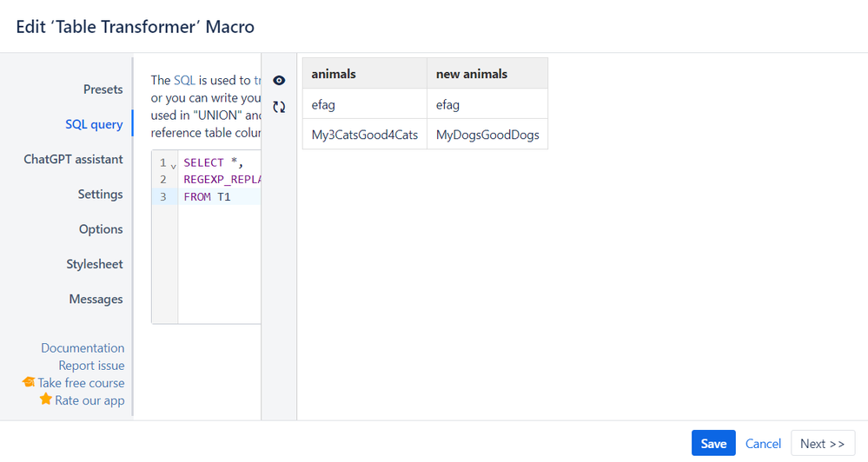Image resolution: width=868 pixels, height=462 pixels.
Task: Click the refresh preview arrows icon
Action: [x=279, y=107]
